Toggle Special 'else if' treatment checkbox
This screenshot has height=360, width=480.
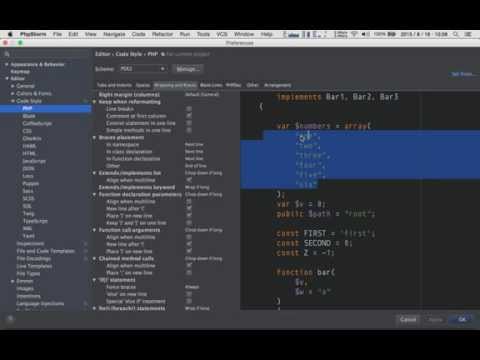189,301
